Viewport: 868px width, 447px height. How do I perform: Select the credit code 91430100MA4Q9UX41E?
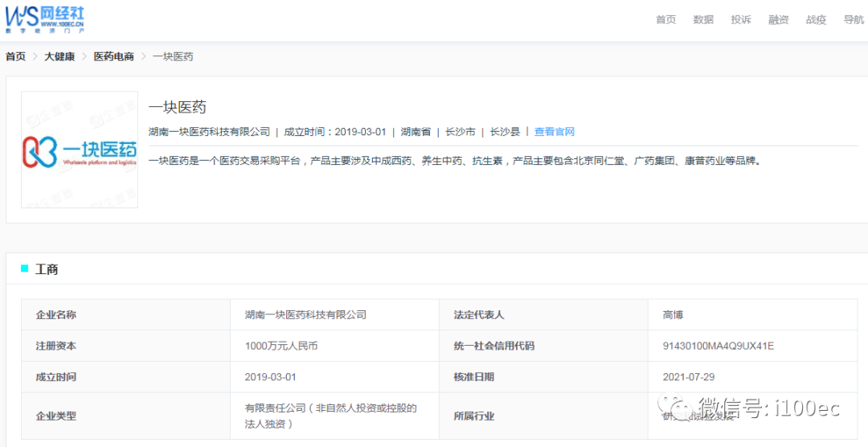(718, 347)
